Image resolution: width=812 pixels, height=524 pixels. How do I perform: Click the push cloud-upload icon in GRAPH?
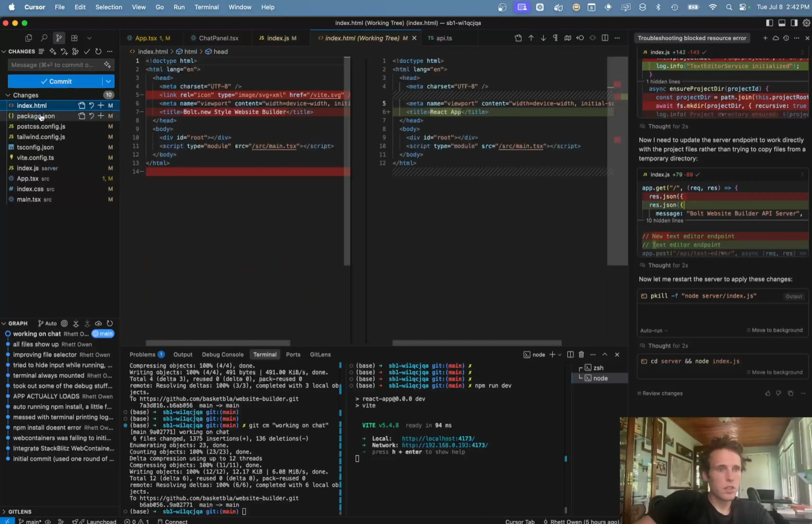point(98,323)
